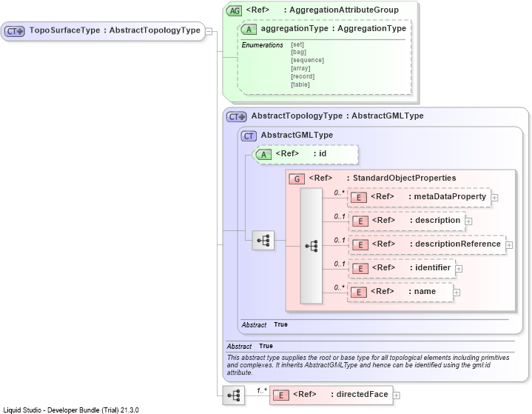Viewport: 532px width, 414px height.
Task: Click the AG icon of AggregationAttributeGroup
Action: [234, 11]
